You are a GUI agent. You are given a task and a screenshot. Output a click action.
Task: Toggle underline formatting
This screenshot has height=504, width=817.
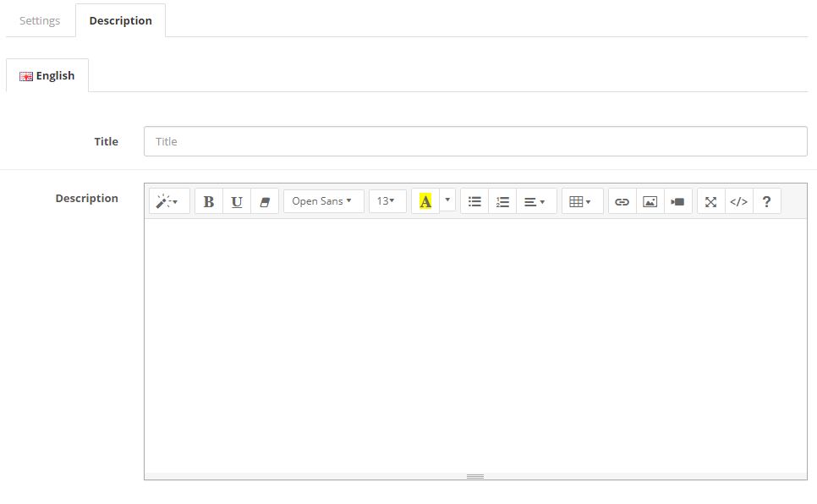pyautogui.click(x=237, y=201)
